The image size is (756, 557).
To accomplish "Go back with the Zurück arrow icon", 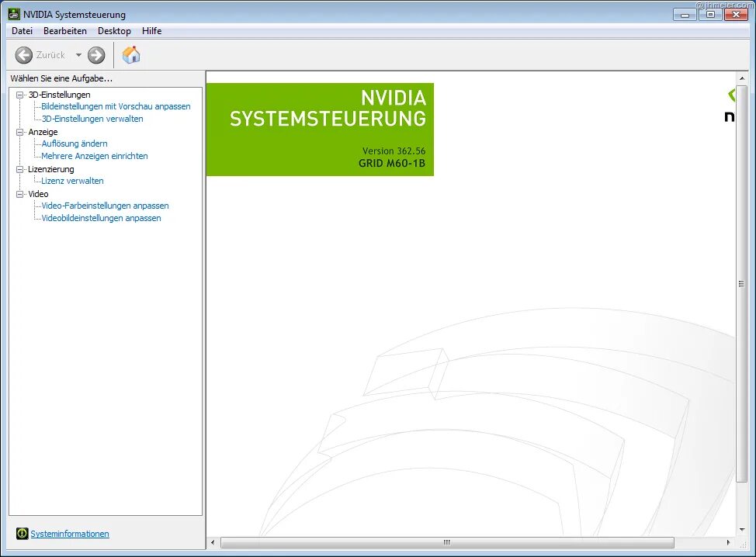I will (x=23, y=55).
